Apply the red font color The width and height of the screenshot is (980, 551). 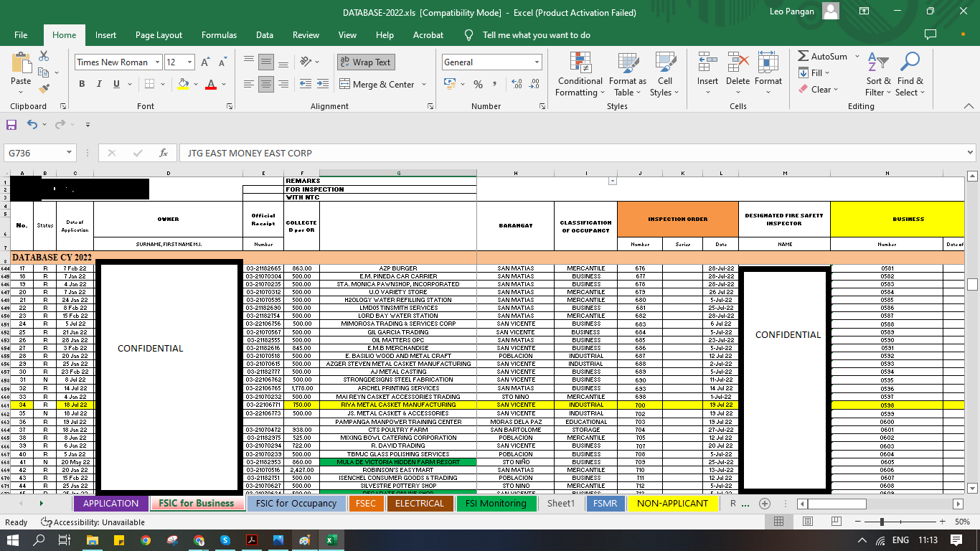click(211, 85)
